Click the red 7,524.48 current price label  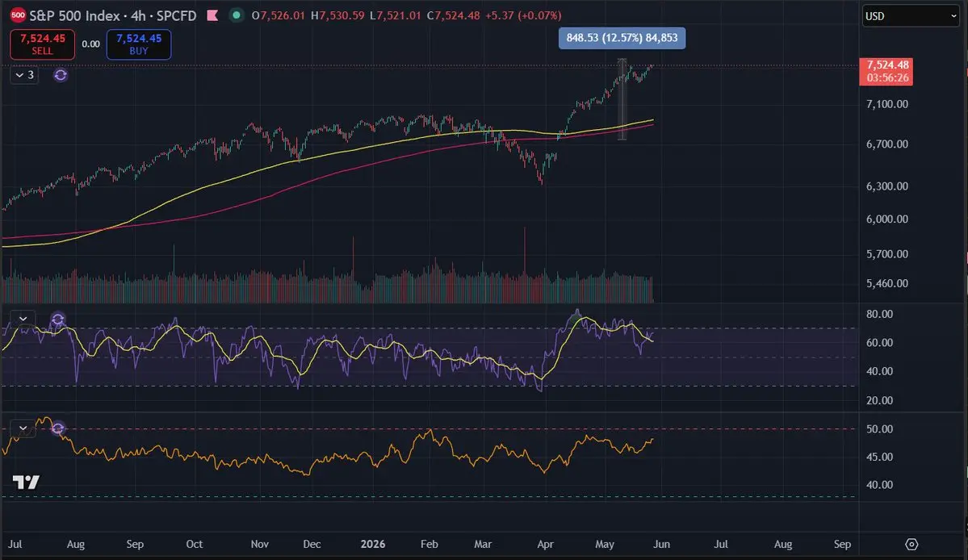coord(886,72)
